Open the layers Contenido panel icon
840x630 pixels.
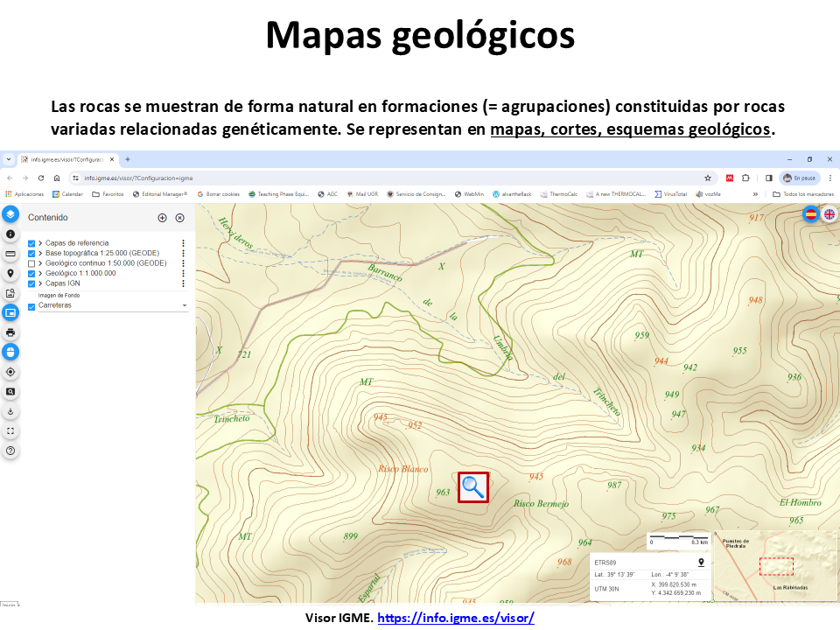click(x=10, y=213)
